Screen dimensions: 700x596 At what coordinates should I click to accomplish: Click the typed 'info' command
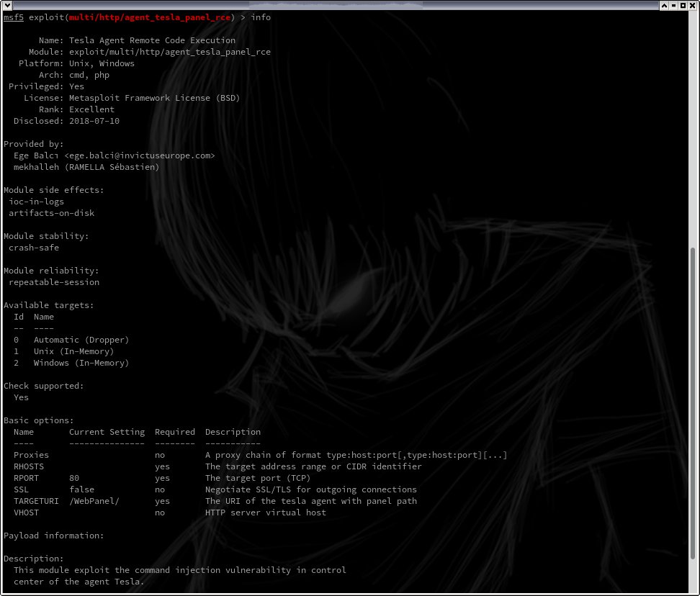pyautogui.click(x=261, y=17)
